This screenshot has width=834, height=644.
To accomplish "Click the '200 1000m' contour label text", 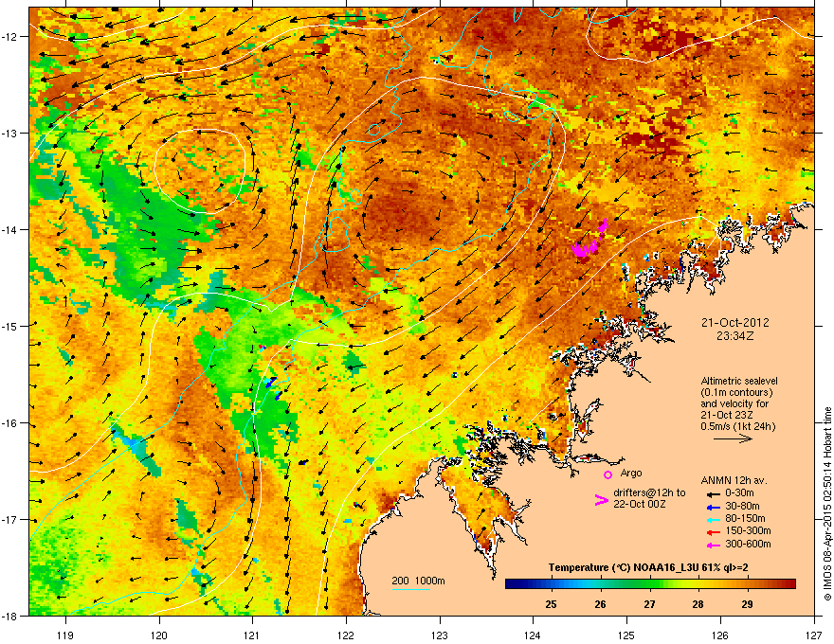I will (x=419, y=581).
